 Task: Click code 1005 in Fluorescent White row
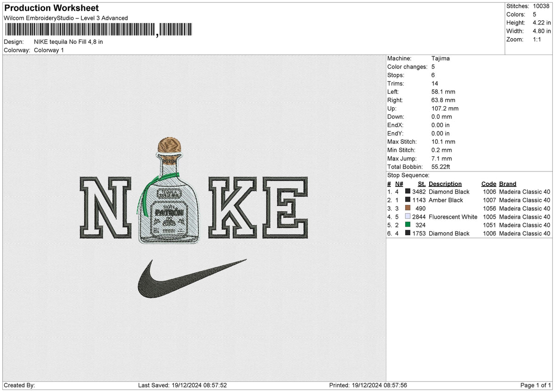click(489, 216)
